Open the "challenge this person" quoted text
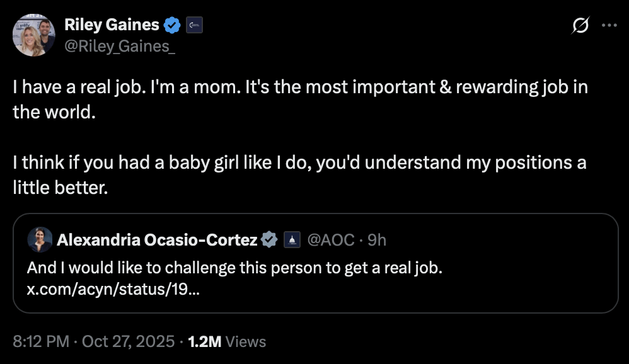Screen dimensions: 629x364 coord(234,268)
